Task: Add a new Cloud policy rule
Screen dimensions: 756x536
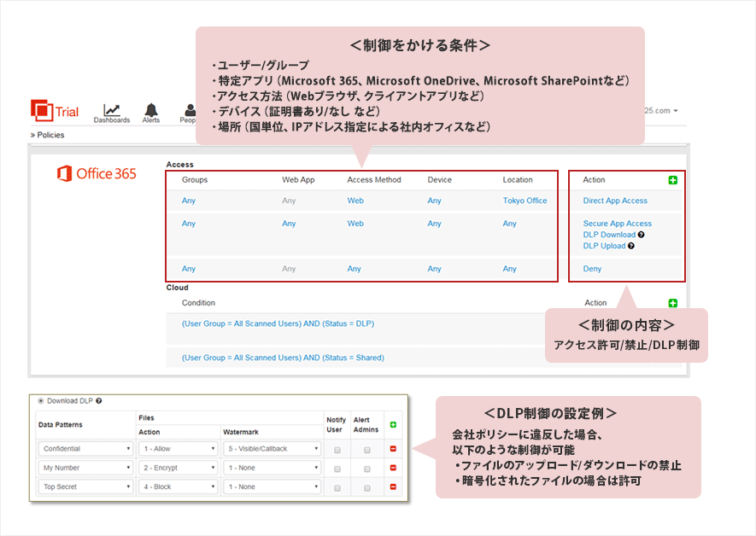Action: [x=672, y=303]
